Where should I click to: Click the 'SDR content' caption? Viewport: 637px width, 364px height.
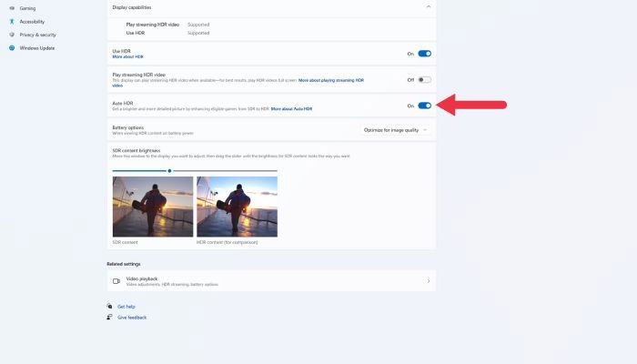[x=126, y=243]
